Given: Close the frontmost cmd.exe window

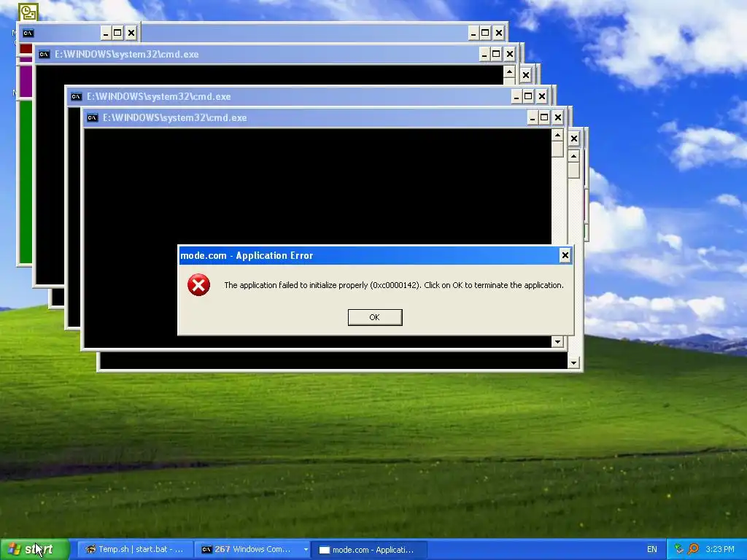Looking at the screenshot, I should (558, 117).
